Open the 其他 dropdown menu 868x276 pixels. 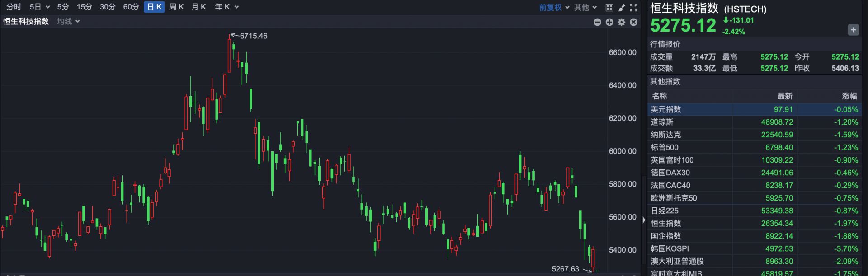coord(585,7)
